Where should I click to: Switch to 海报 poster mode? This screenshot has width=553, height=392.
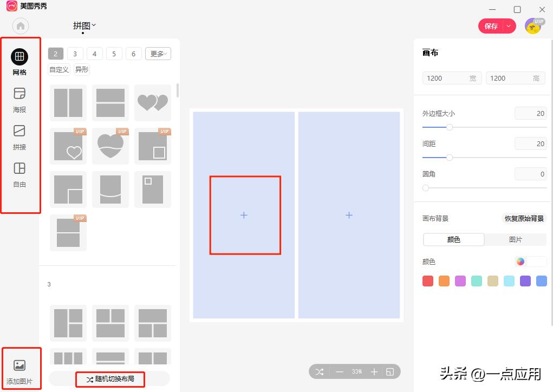pos(19,94)
